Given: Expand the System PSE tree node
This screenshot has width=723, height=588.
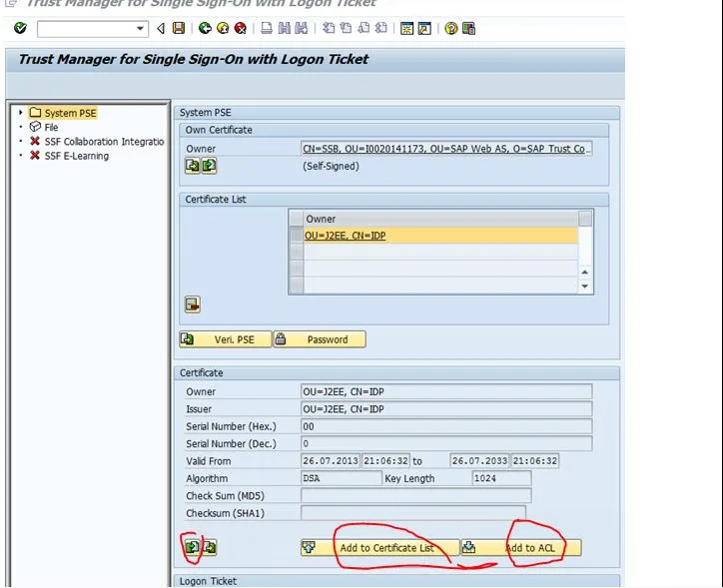Looking at the screenshot, I should (x=21, y=113).
